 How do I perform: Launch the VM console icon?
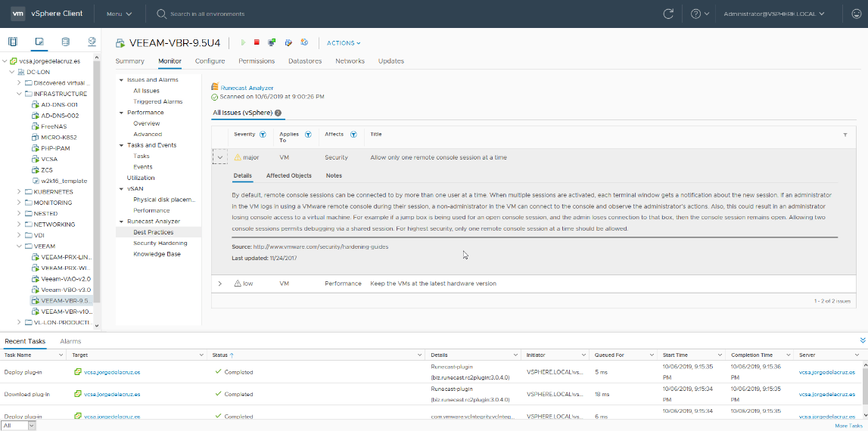click(x=272, y=42)
